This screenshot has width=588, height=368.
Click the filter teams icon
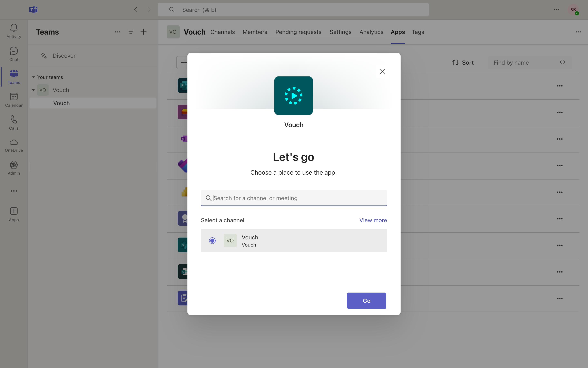[130, 32]
